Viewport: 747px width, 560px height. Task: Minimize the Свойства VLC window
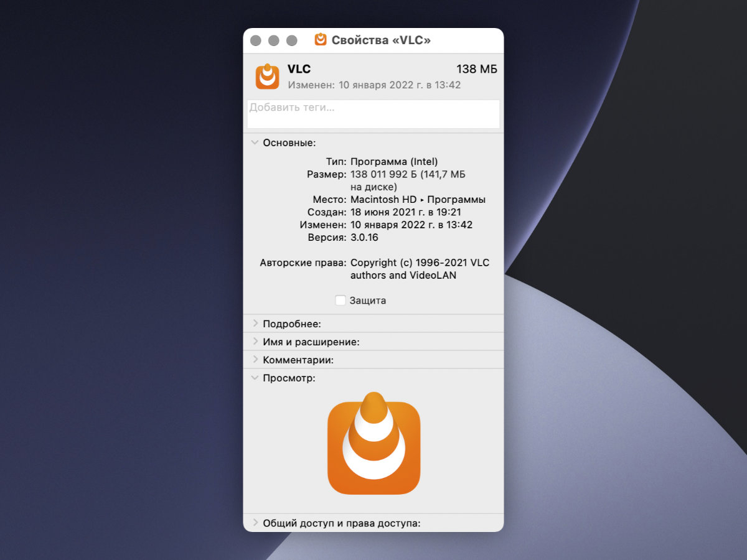274,40
